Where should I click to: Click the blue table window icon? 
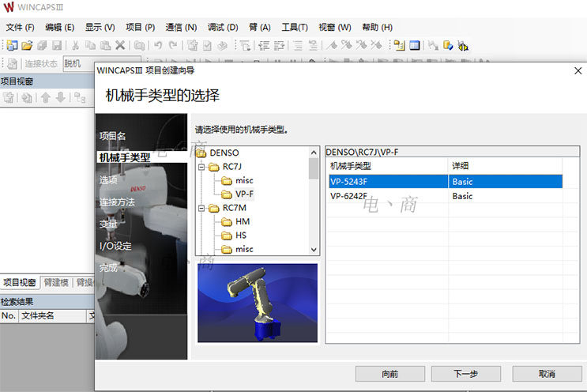[415, 46]
